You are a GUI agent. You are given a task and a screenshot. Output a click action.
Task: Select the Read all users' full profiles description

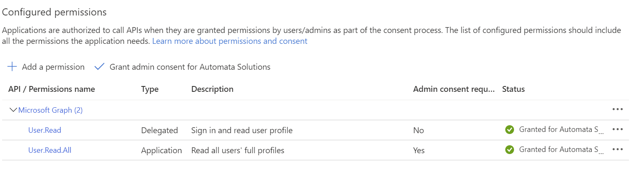(x=238, y=150)
